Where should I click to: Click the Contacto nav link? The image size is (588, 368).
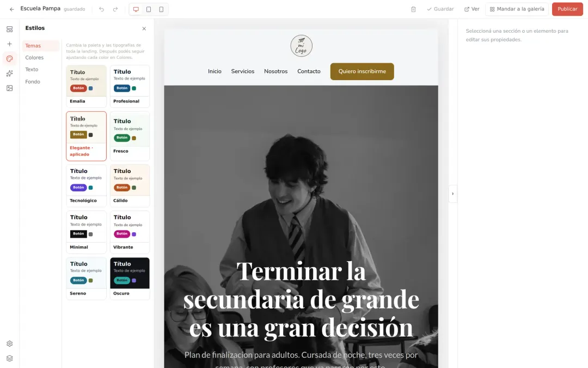click(309, 71)
